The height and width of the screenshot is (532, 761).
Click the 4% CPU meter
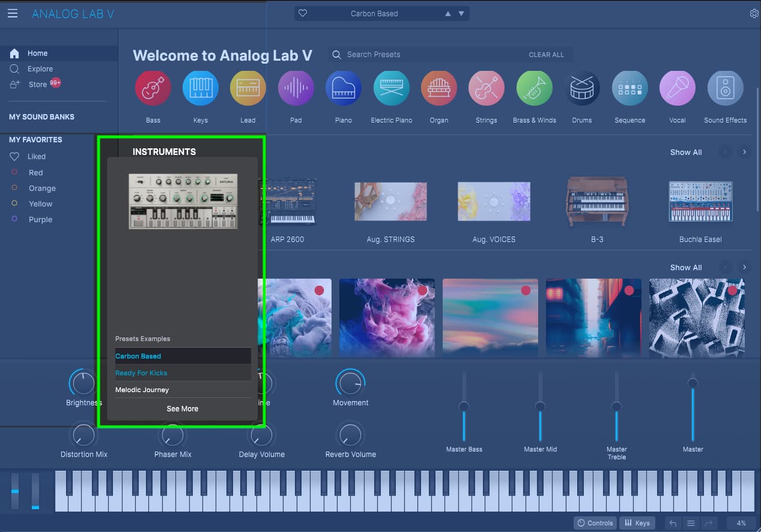(x=741, y=523)
